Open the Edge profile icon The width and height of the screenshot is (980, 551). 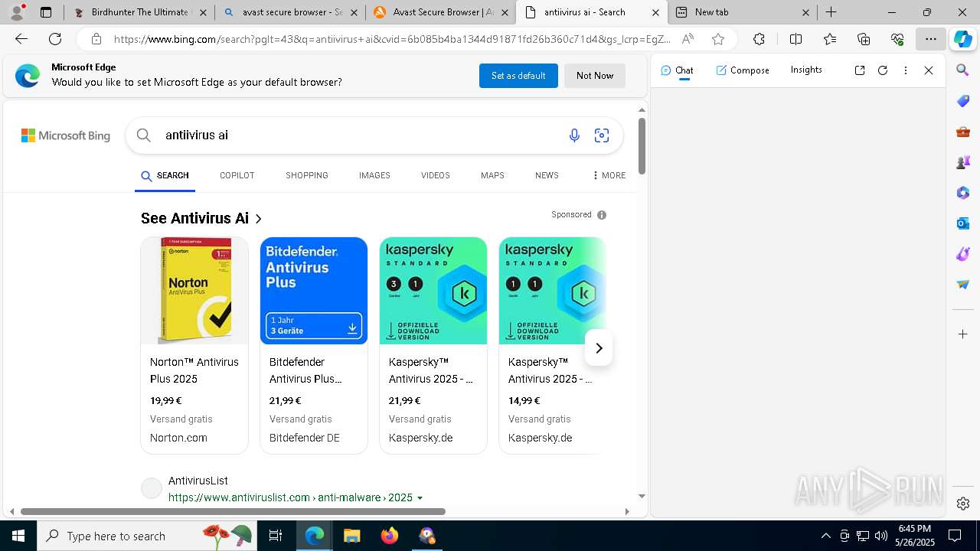click(17, 12)
